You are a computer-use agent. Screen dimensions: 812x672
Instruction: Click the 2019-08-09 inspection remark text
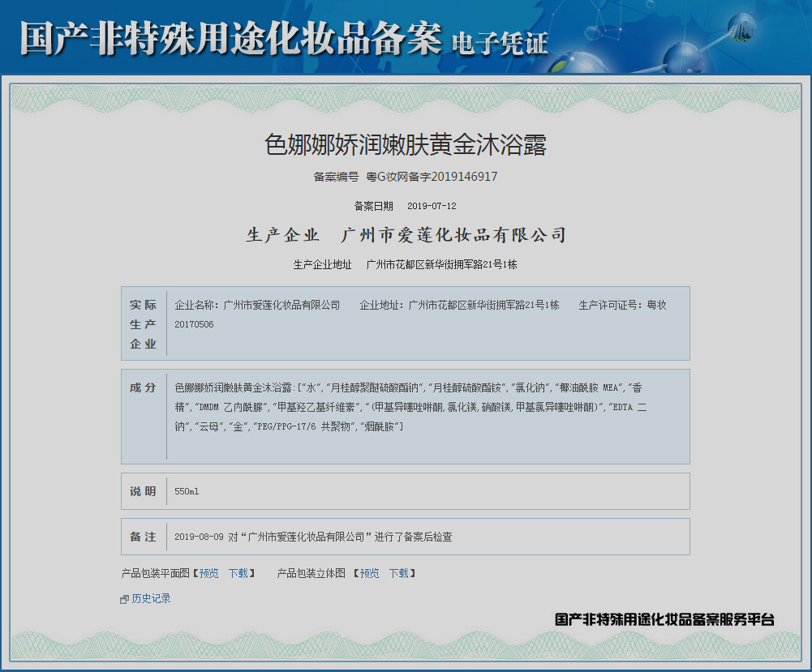tap(313, 537)
